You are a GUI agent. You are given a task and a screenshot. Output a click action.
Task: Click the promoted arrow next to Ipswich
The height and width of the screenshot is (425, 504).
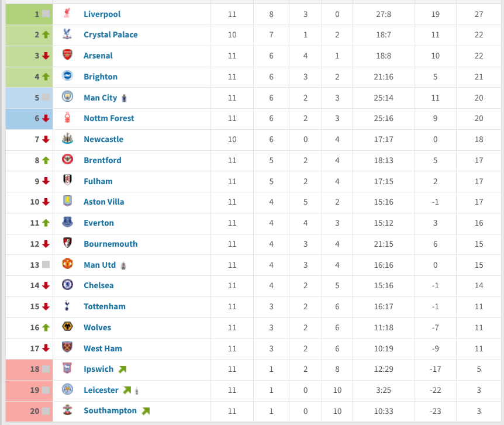click(x=122, y=369)
